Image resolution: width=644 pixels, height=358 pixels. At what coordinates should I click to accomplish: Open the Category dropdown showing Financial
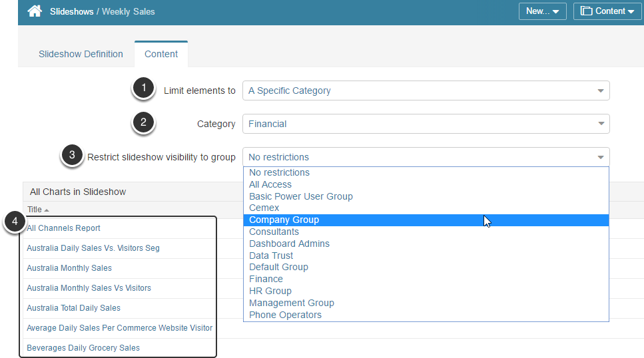point(426,124)
